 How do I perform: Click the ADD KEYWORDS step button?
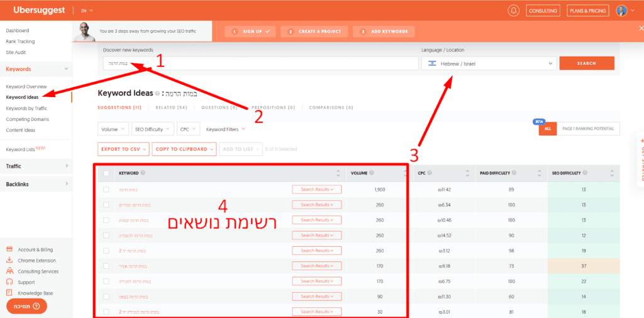[383, 31]
